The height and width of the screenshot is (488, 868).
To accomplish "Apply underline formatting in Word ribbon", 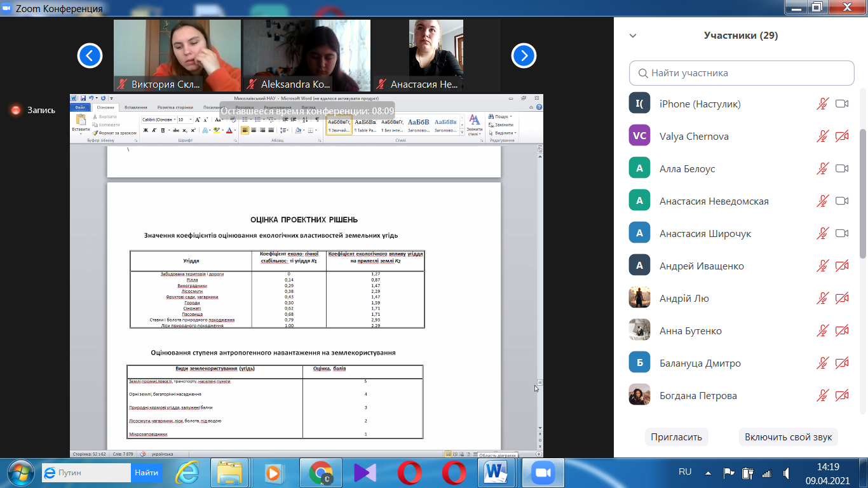I will pos(163,130).
